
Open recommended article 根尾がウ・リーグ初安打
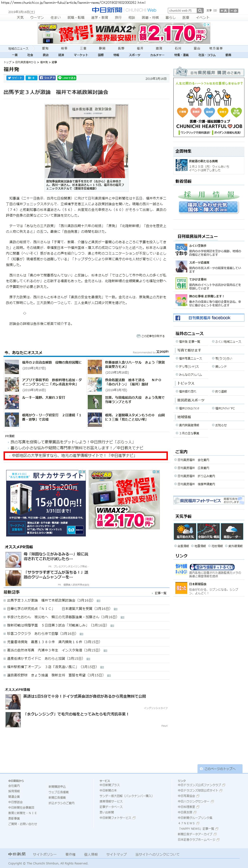click(51, 417)
